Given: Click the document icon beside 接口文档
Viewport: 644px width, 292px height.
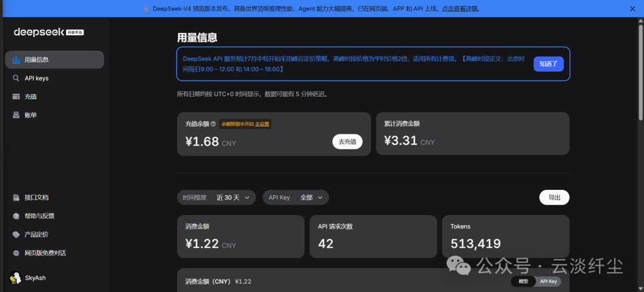Looking at the screenshot, I should [x=16, y=198].
